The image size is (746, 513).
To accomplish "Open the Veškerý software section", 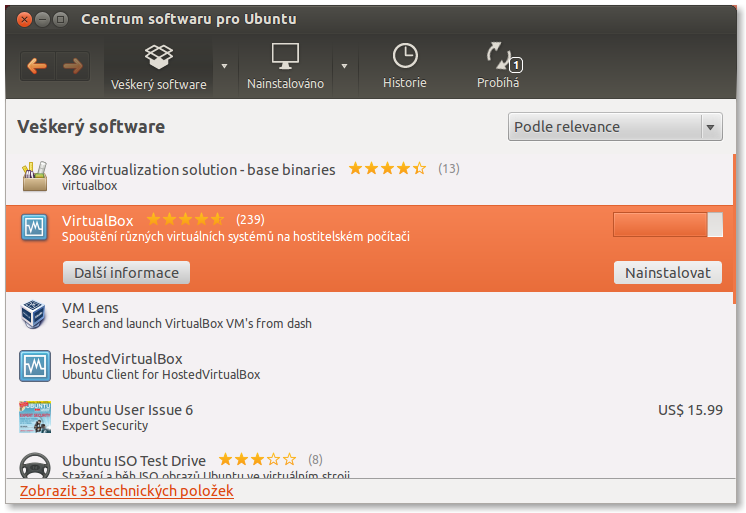I will coord(158,67).
